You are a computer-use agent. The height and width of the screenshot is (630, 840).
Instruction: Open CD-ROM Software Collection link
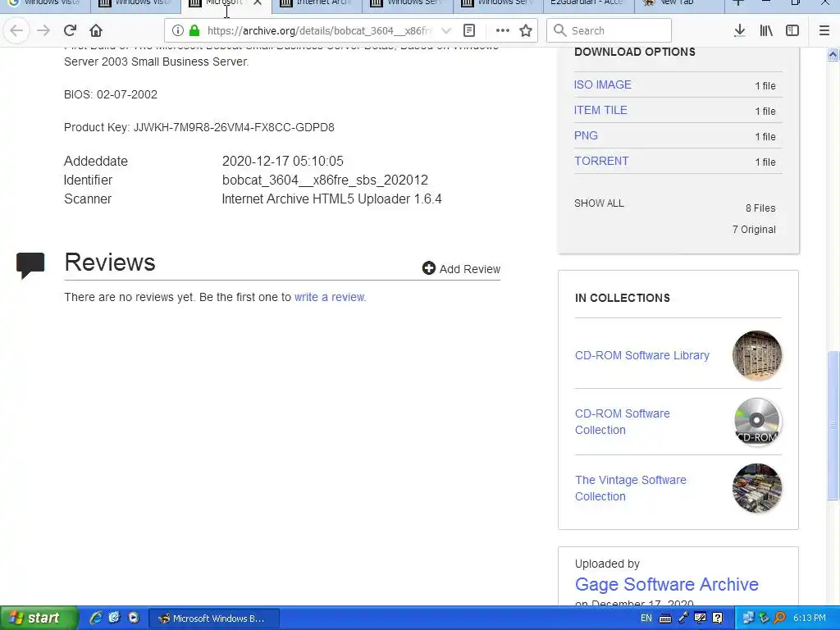pyautogui.click(x=622, y=422)
